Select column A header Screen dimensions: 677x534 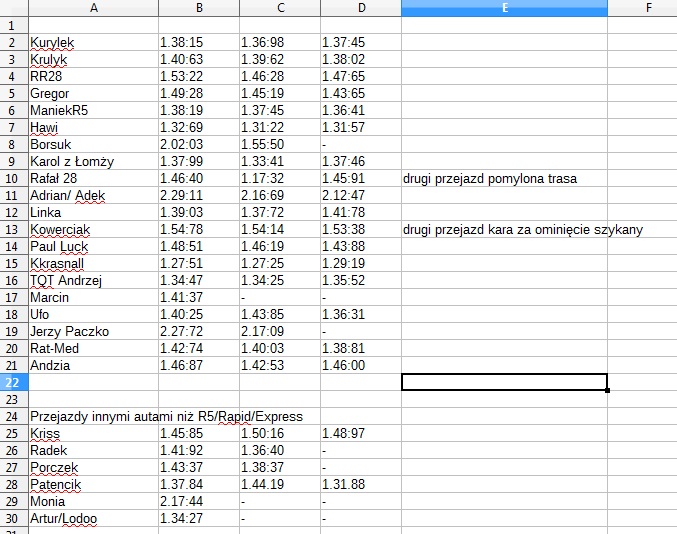click(x=93, y=8)
